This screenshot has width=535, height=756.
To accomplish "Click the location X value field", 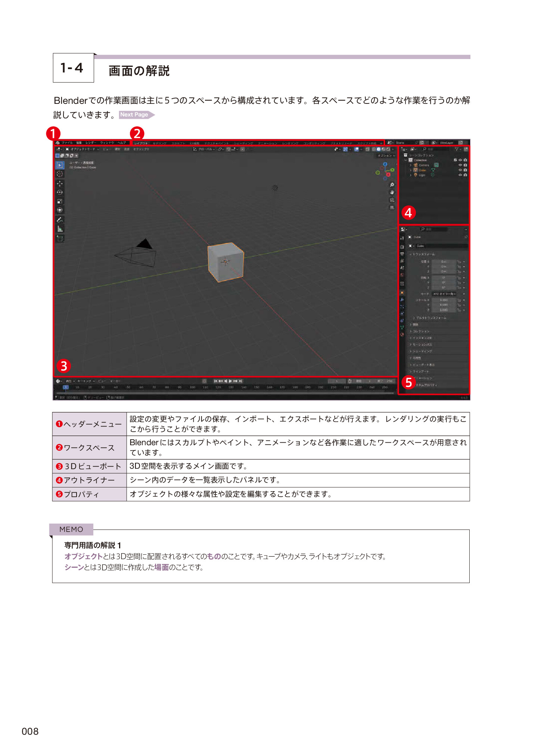I will 444,262.
